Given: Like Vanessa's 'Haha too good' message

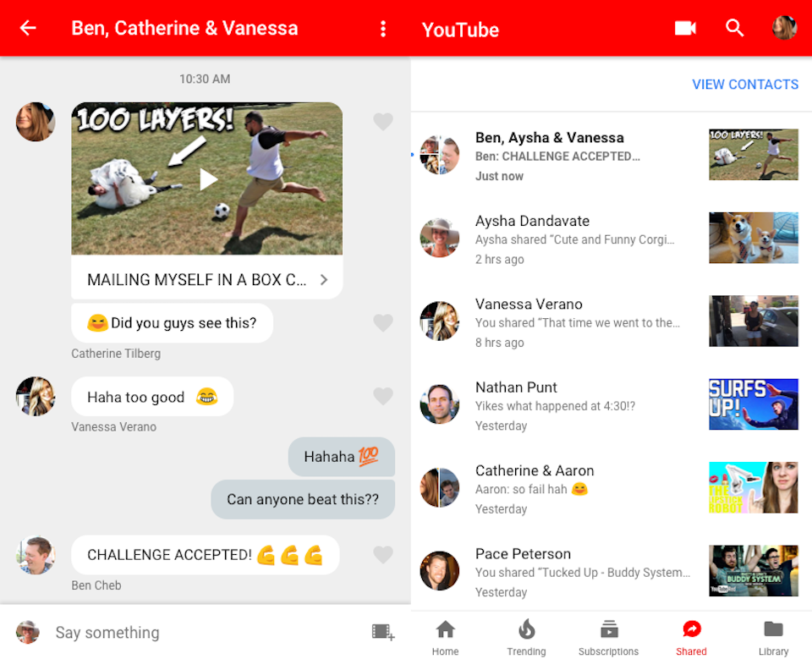Looking at the screenshot, I should coord(383,396).
